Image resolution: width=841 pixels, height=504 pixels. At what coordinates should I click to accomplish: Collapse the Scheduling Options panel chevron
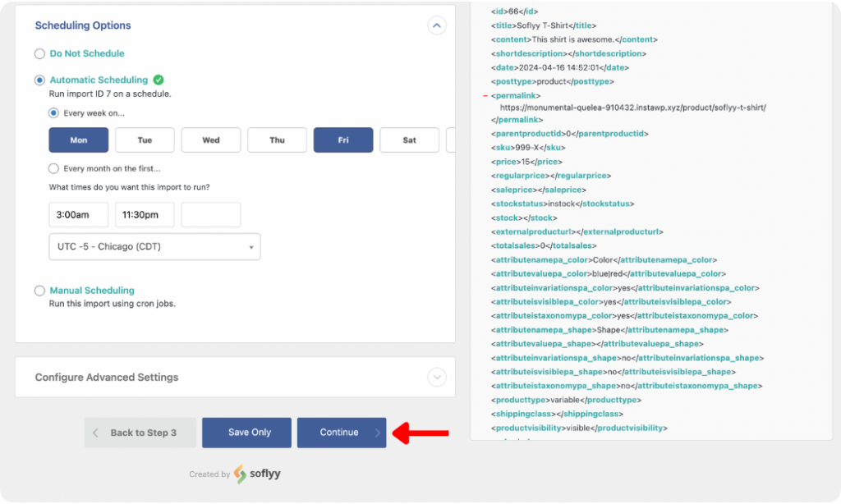pyautogui.click(x=437, y=25)
